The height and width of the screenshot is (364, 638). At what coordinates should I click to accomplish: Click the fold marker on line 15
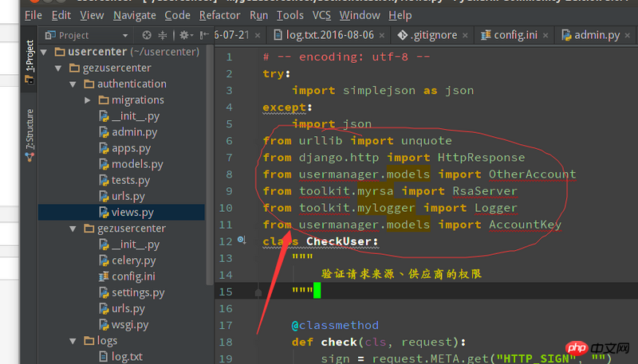tap(258, 292)
